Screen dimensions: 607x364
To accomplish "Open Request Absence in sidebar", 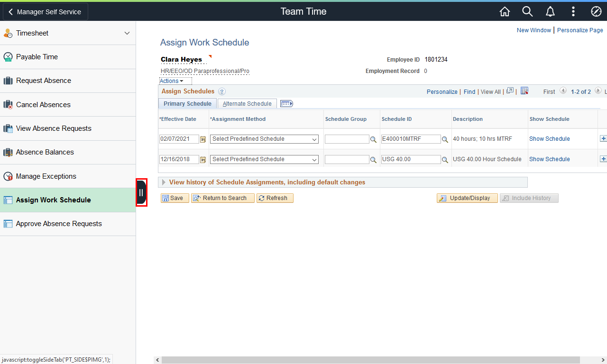I will pos(68,81).
